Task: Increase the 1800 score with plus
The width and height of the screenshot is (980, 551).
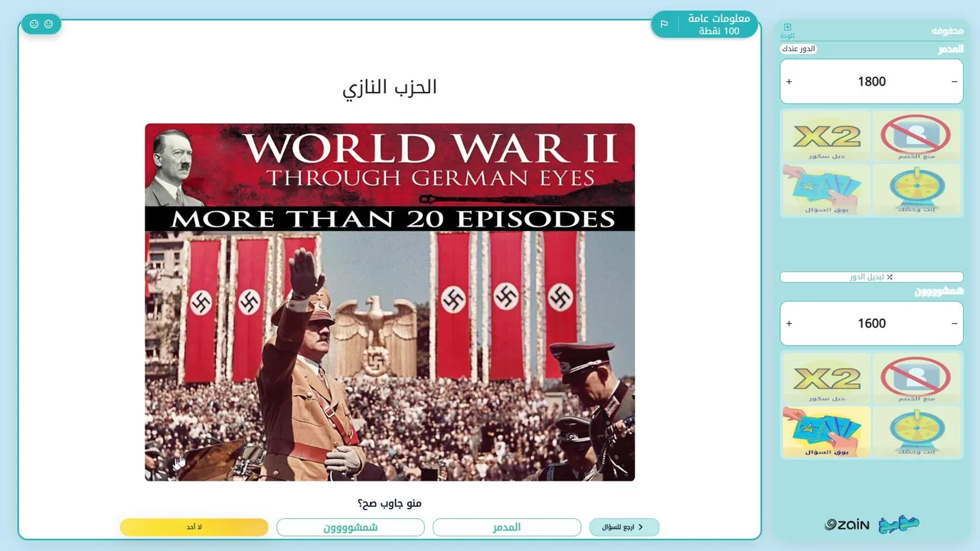Action: (789, 82)
